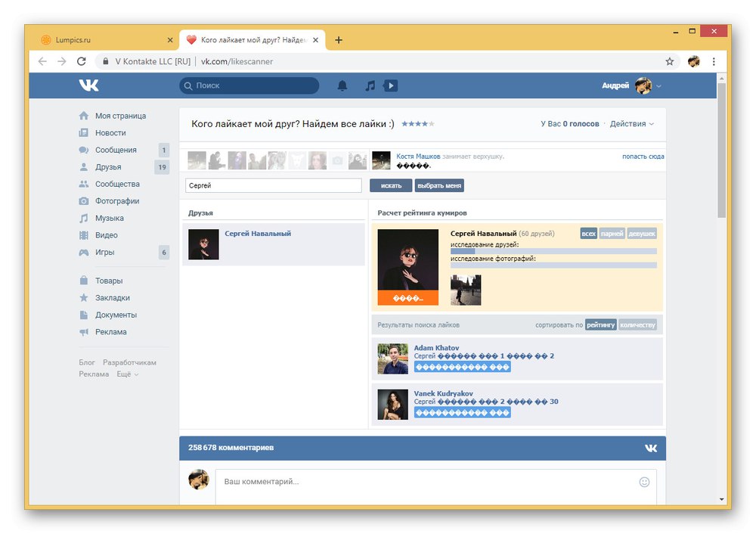Open the VK logo home link
The image size is (756, 534).
(88, 85)
